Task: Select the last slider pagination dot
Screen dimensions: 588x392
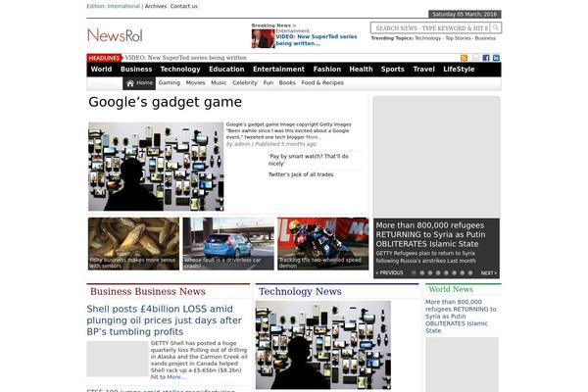Action: pyautogui.click(x=470, y=273)
